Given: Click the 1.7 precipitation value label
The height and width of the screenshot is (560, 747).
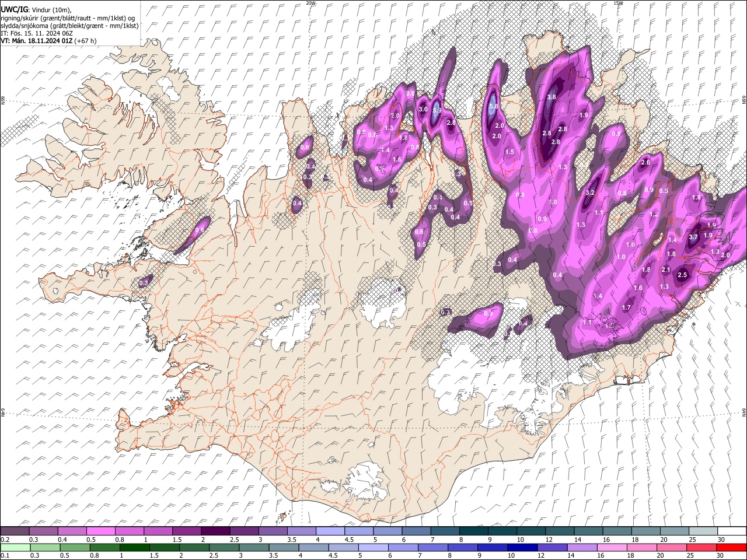Looking at the screenshot, I should coord(627,307).
